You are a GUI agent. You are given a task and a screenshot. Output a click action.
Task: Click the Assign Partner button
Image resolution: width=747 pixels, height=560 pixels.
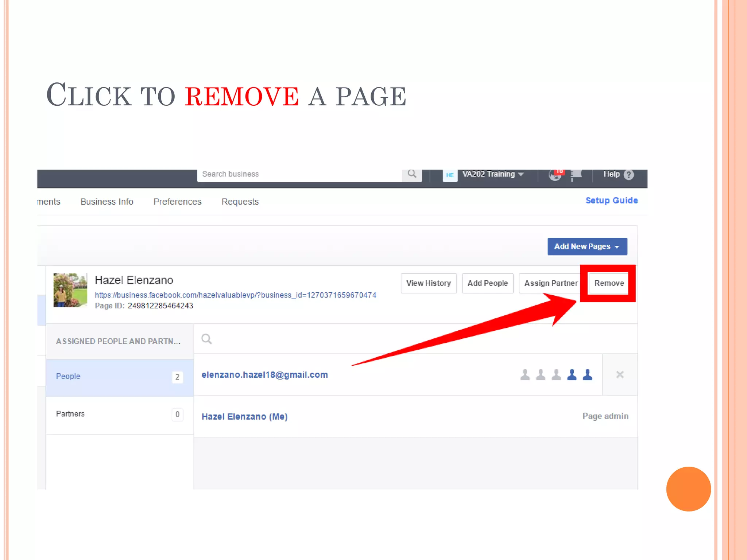(551, 283)
